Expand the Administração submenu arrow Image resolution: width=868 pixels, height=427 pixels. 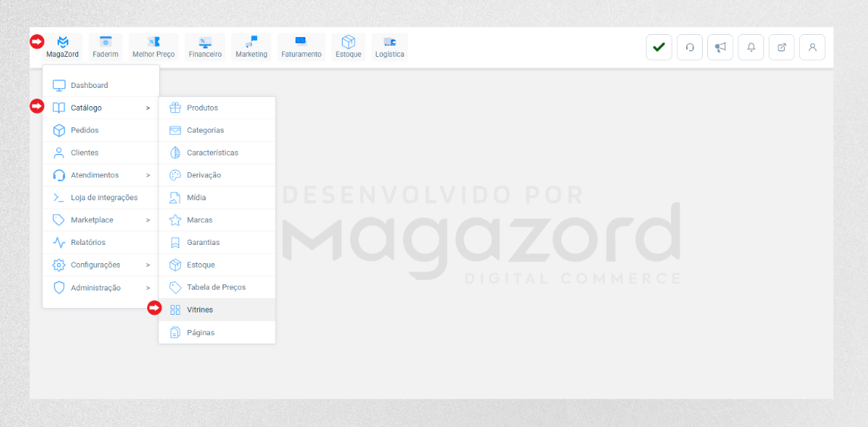148,288
